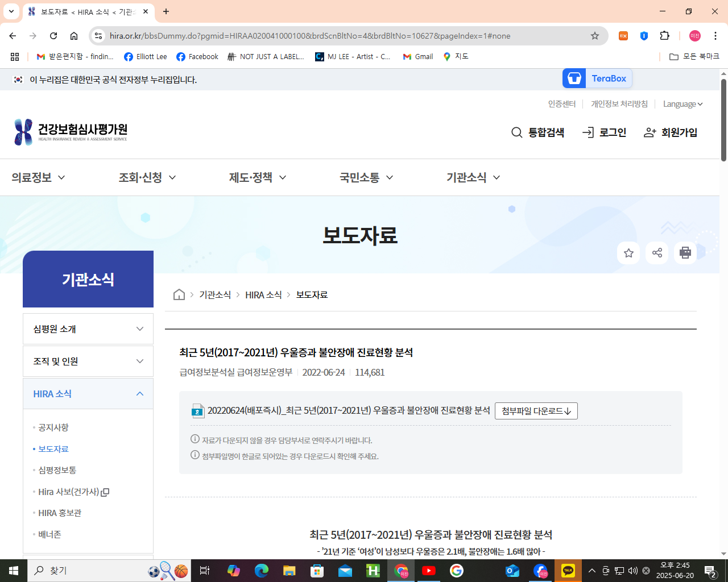Screen dimensions: 728x582
Task: Open the Language dropdown
Action: pos(682,103)
